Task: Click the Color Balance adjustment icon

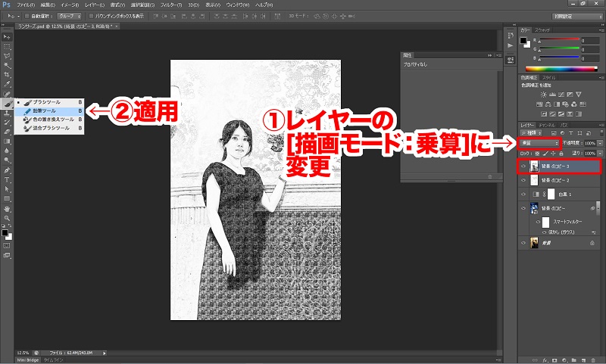Action: point(548,104)
